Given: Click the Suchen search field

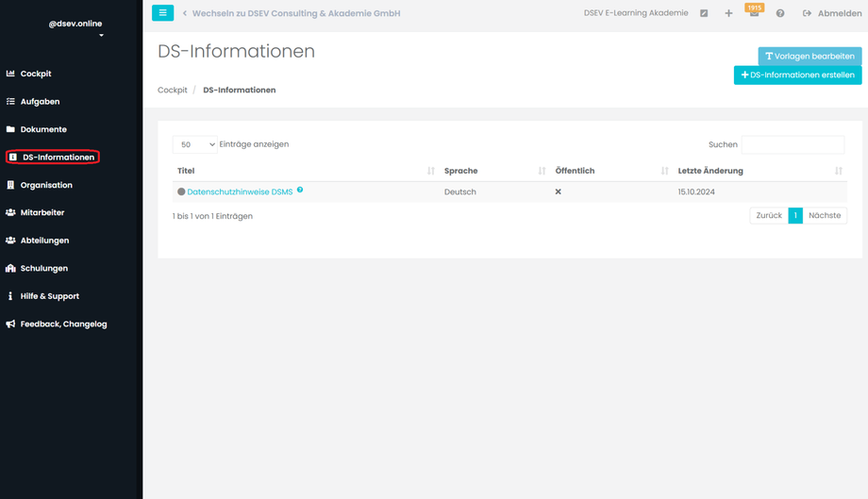Looking at the screenshot, I should 793,144.
